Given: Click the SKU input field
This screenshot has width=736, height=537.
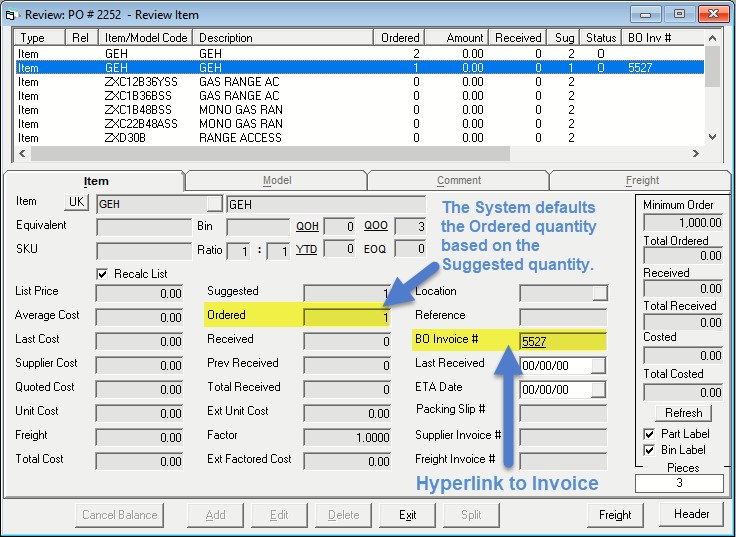Looking at the screenshot, I should pos(144,251).
